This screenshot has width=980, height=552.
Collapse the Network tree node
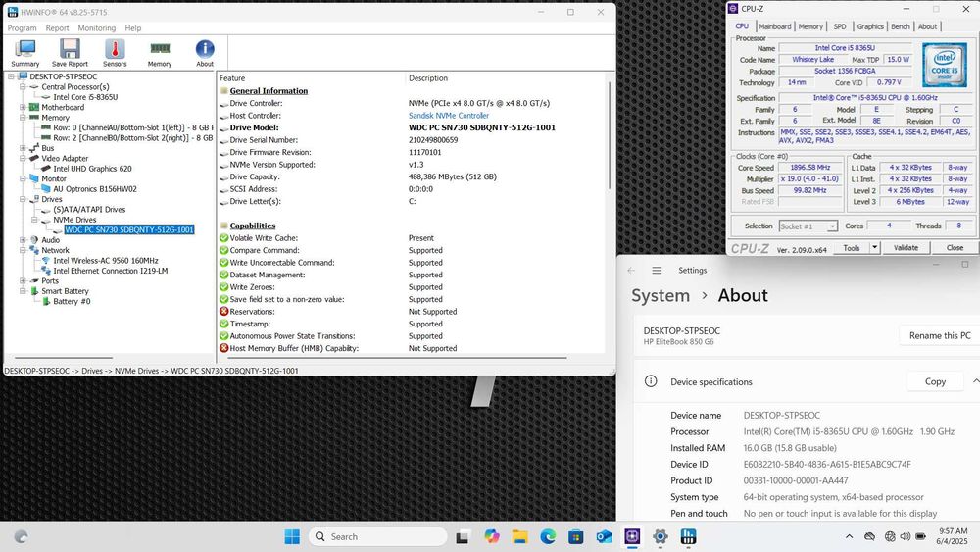(23, 250)
